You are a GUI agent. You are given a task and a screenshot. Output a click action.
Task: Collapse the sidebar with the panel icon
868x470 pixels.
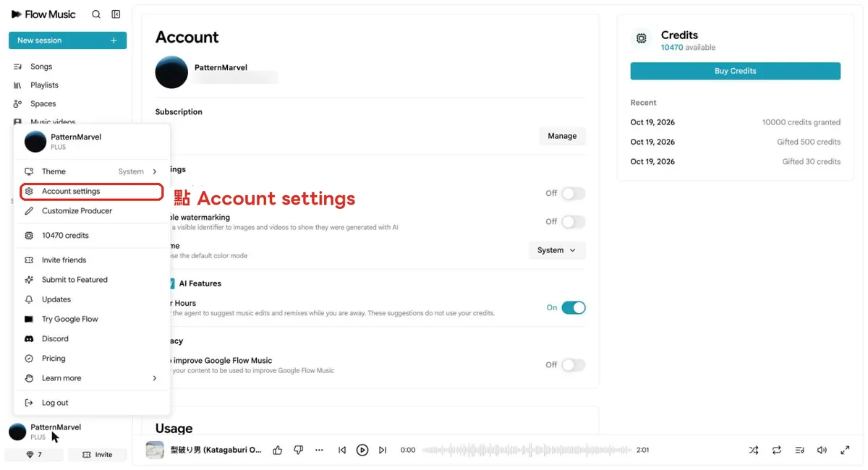(x=116, y=14)
